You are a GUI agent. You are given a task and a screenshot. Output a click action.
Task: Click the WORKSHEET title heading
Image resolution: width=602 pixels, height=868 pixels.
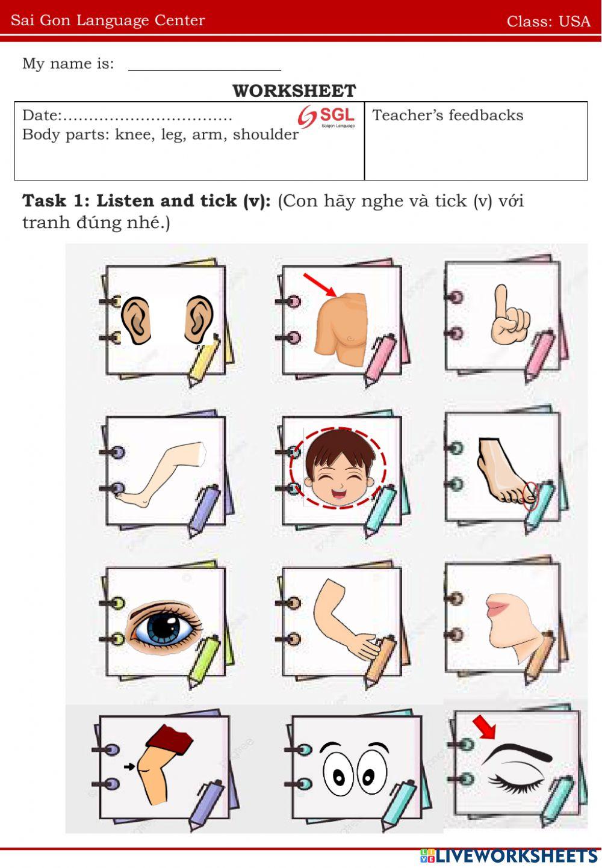tap(294, 91)
